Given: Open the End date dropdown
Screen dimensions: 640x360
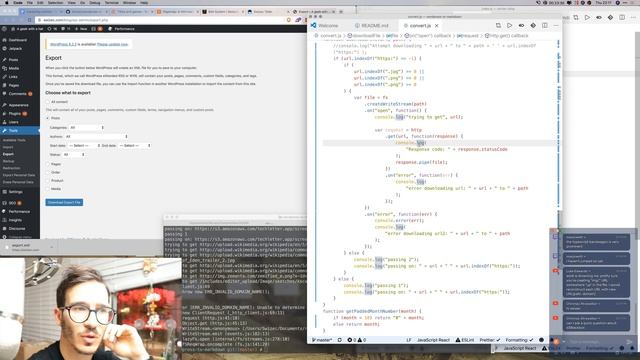Looking at the screenshot, I should point(135,146).
